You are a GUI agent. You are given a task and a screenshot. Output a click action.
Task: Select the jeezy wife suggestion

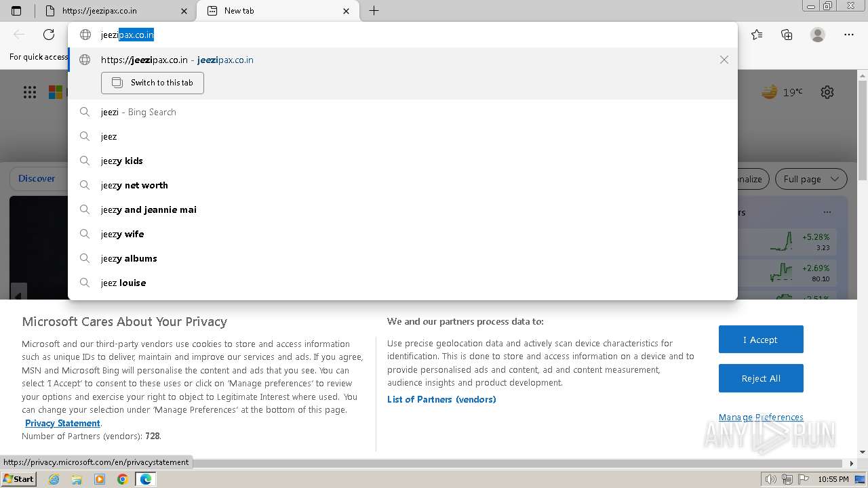(x=403, y=234)
